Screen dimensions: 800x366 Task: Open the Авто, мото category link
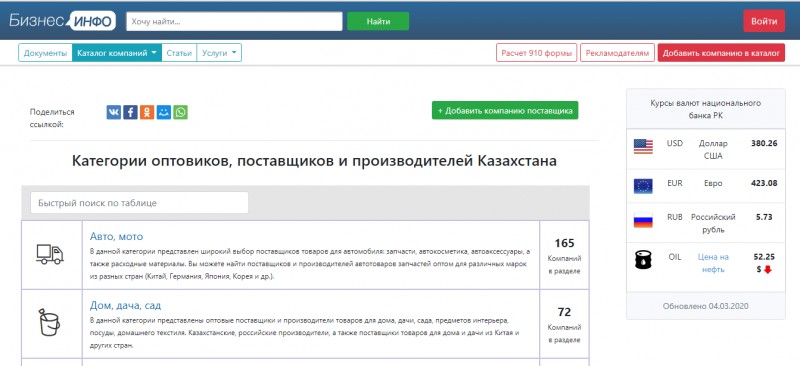[116, 236]
